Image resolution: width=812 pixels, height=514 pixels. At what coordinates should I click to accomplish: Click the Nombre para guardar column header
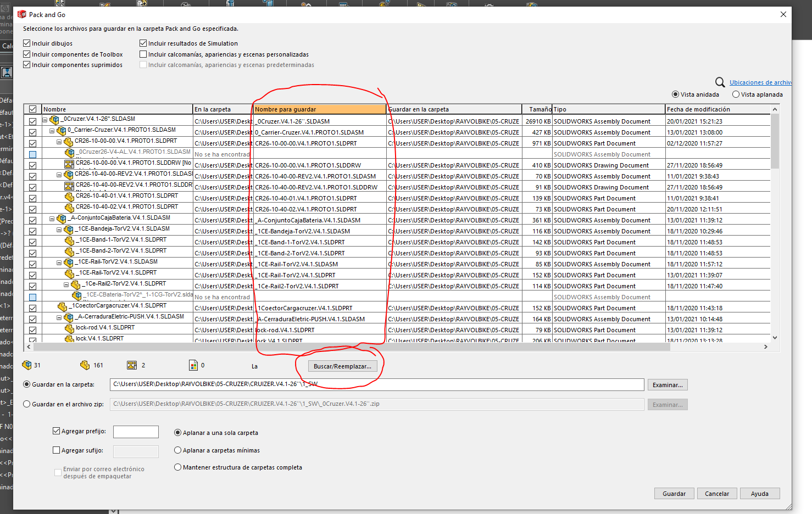pyautogui.click(x=320, y=109)
